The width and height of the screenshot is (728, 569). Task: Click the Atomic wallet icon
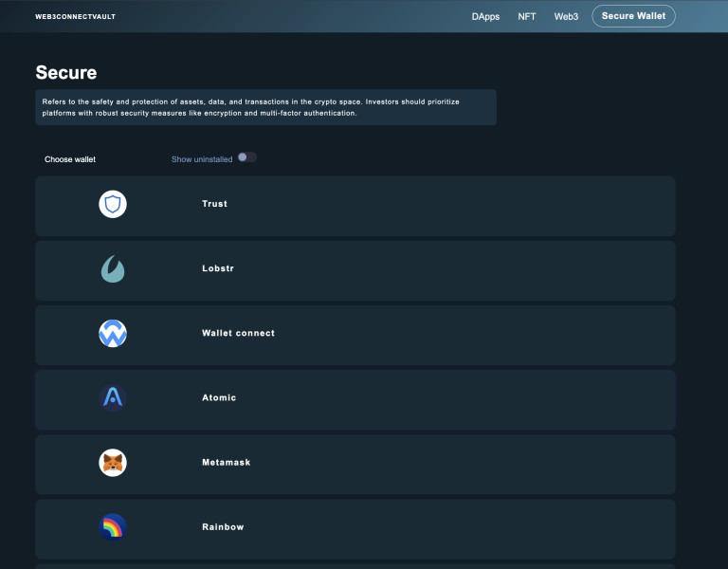click(113, 398)
